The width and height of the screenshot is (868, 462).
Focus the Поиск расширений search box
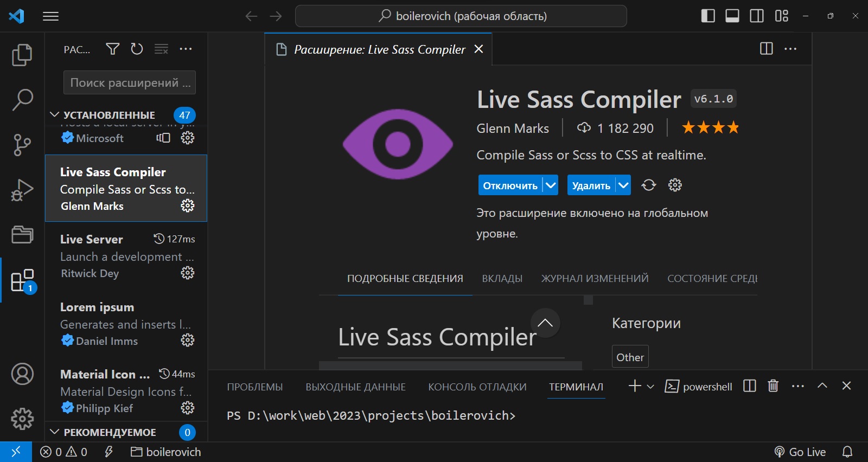[x=130, y=82]
